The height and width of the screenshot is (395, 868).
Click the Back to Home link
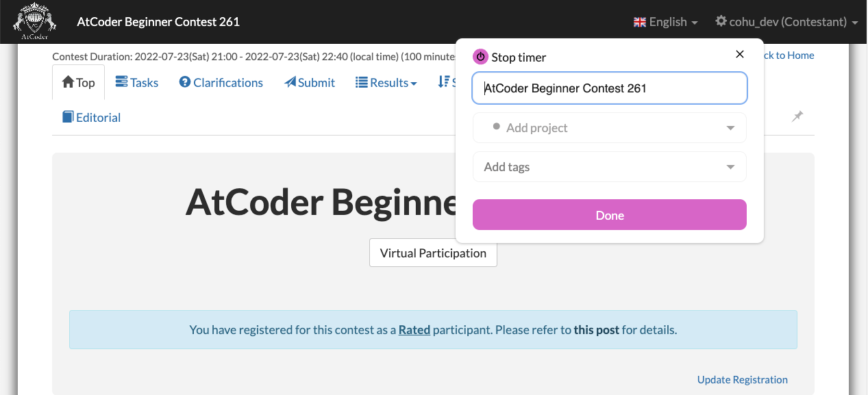pyautogui.click(x=788, y=55)
